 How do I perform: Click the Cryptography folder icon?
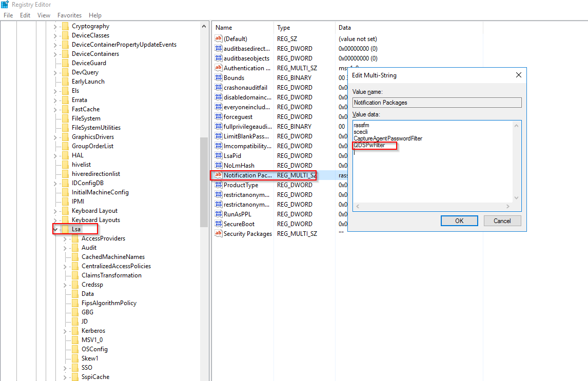pyautogui.click(x=65, y=26)
